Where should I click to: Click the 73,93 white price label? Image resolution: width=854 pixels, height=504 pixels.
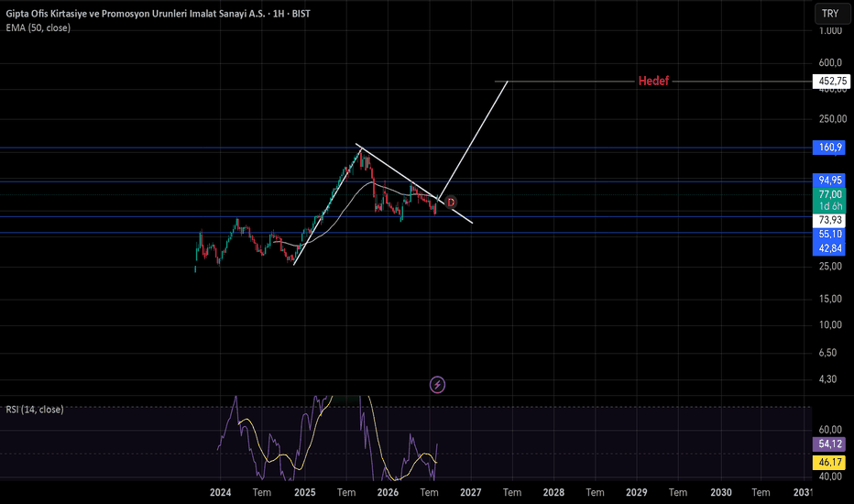(x=829, y=220)
